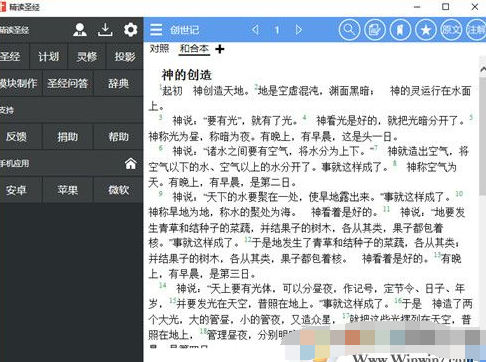Click the star favorites icon

tap(426, 30)
